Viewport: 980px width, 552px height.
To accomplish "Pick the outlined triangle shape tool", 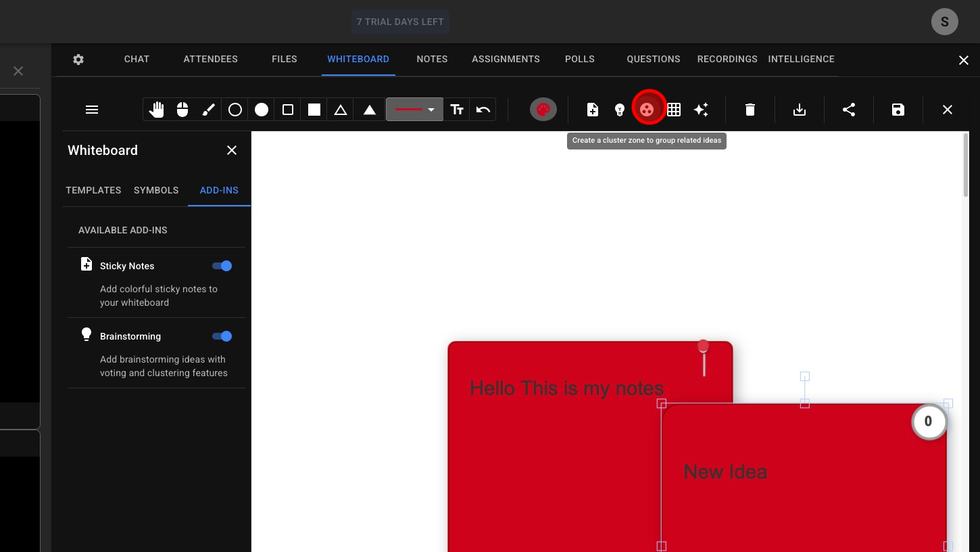I will tap(341, 110).
